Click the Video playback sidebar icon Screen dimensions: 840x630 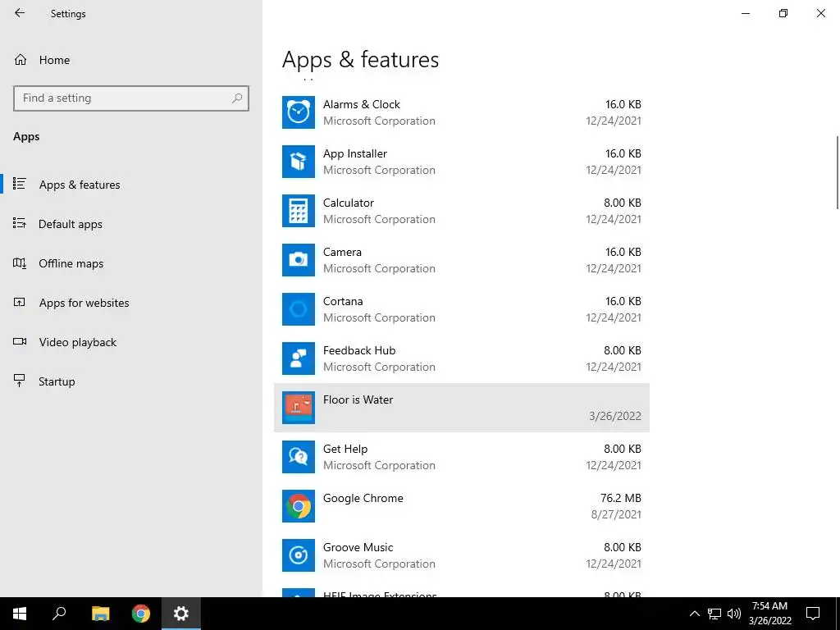coord(20,342)
